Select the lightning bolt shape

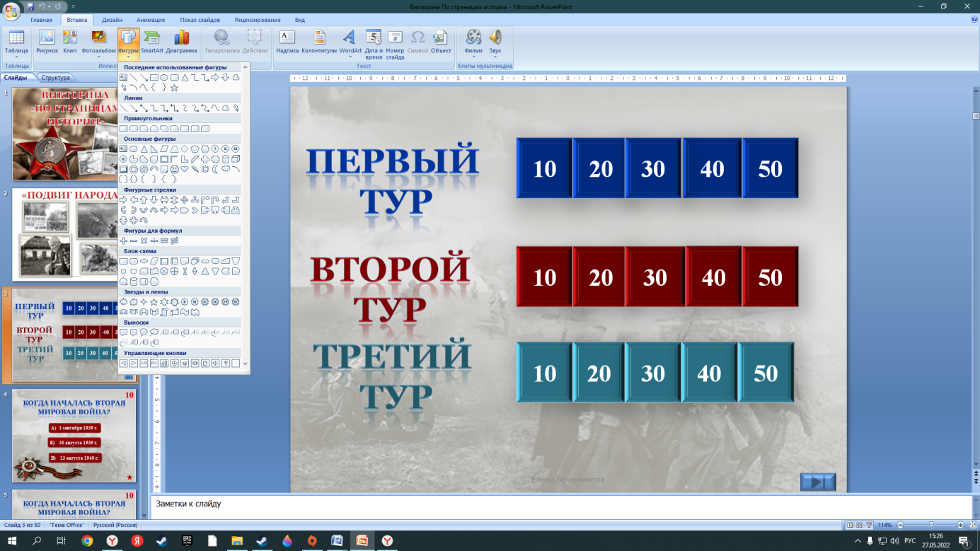pyautogui.click(x=195, y=170)
